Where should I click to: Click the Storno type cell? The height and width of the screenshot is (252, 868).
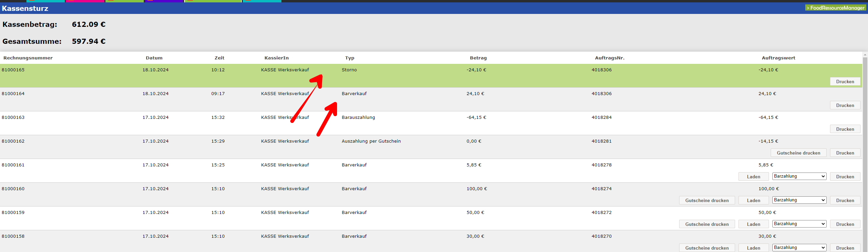[349, 70]
